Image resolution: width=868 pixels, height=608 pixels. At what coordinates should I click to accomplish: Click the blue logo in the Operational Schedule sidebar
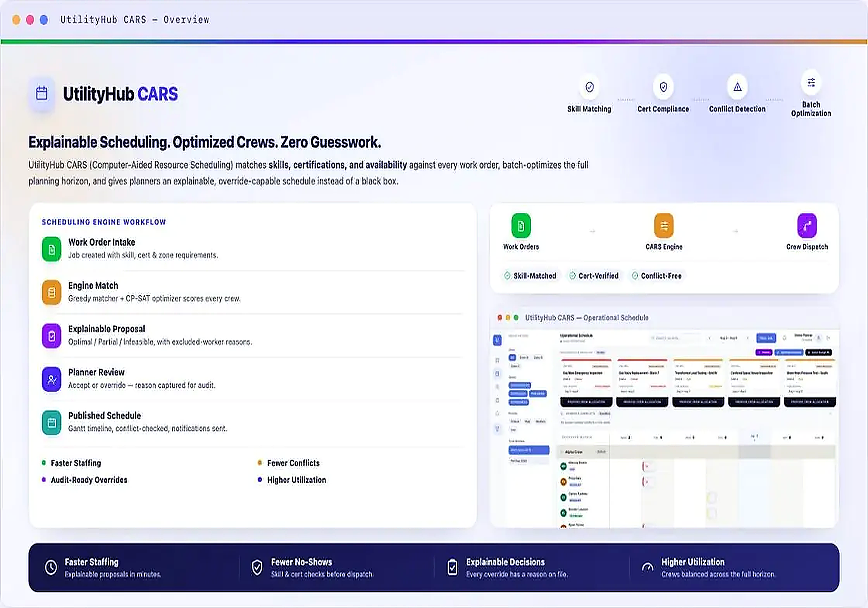[x=497, y=340]
